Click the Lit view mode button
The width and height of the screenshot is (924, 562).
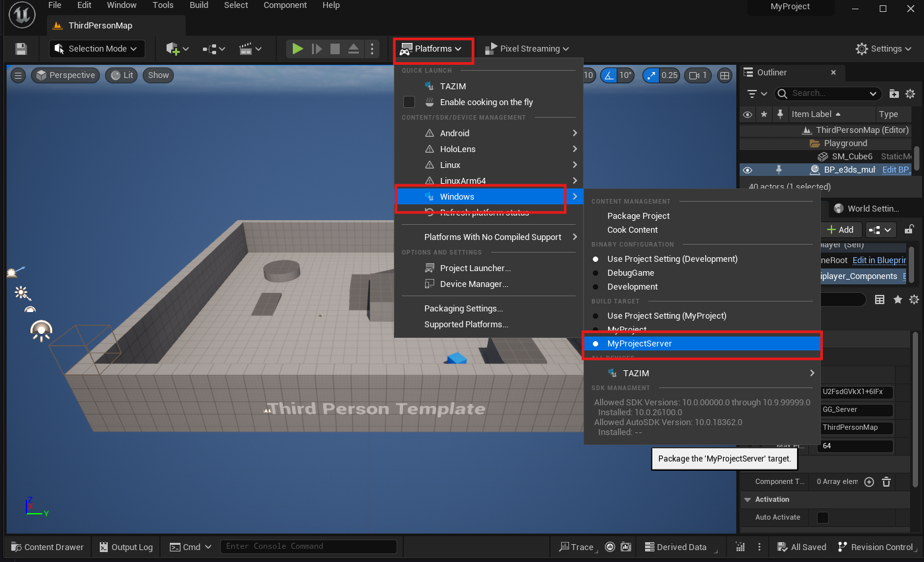(122, 75)
